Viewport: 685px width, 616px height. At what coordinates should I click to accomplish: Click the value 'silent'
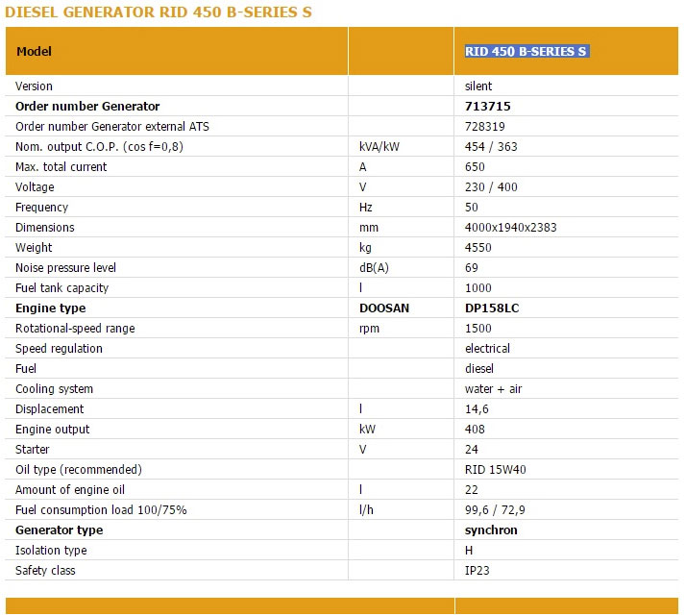(478, 86)
